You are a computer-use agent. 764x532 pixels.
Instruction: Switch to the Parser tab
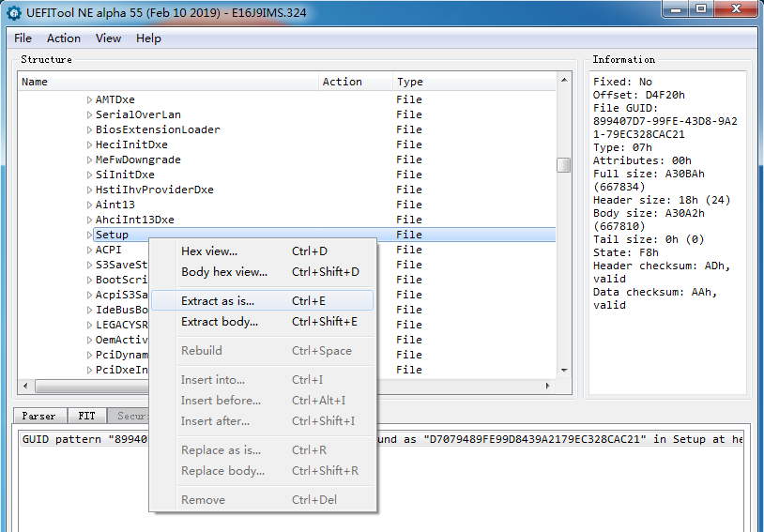pos(39,416)
